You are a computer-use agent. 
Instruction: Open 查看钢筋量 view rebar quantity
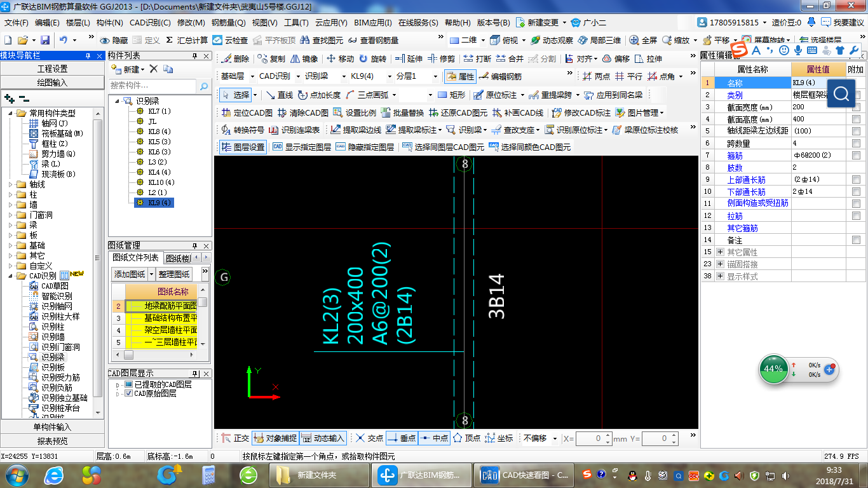click(x=373, y=40)
